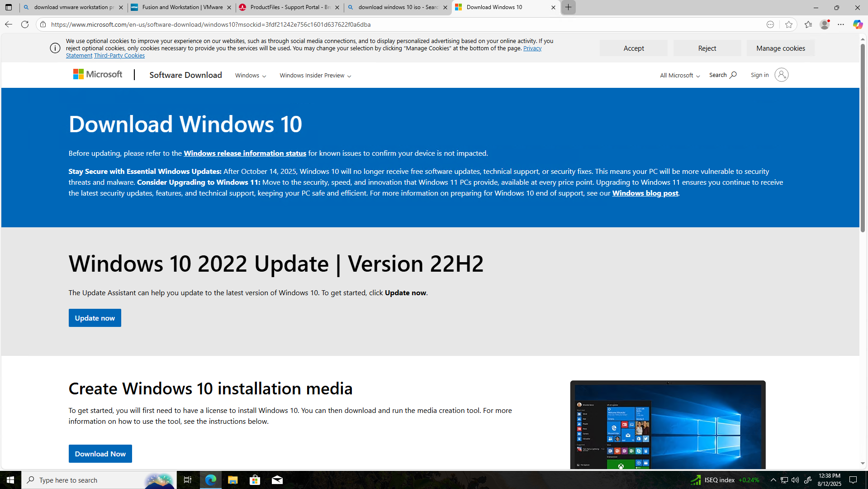This screenshot has height=489, width=868.
Task: Click the Download Now button
Action: tap(100, 454)
